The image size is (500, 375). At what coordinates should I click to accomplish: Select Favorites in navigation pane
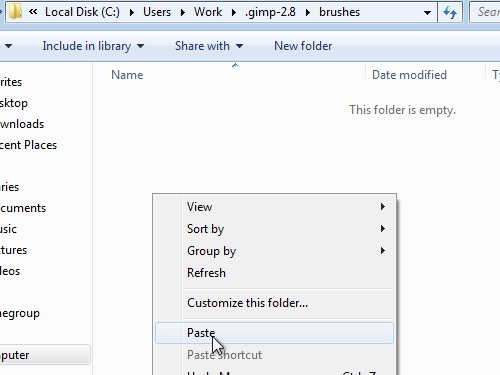coord(11,82)
